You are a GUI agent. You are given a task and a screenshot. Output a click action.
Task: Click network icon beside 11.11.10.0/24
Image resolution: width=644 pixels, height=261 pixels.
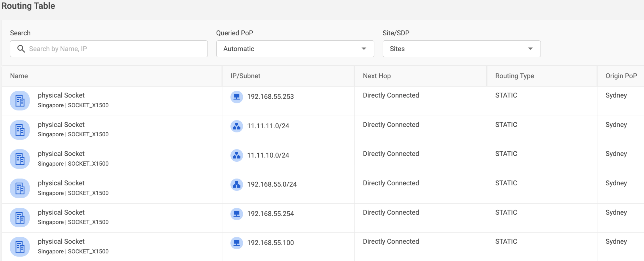pos(237,155)
